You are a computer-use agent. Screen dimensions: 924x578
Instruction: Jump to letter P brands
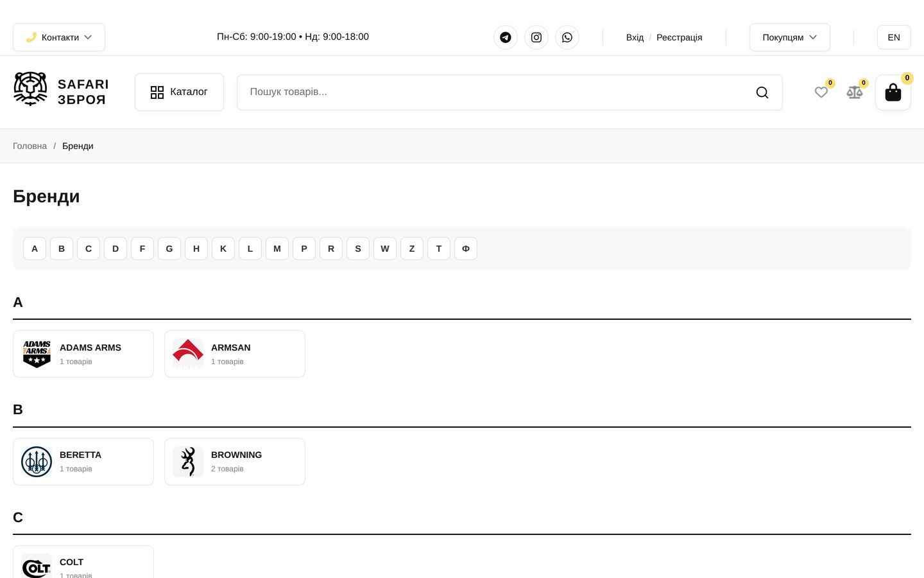[x=304, y=249]
